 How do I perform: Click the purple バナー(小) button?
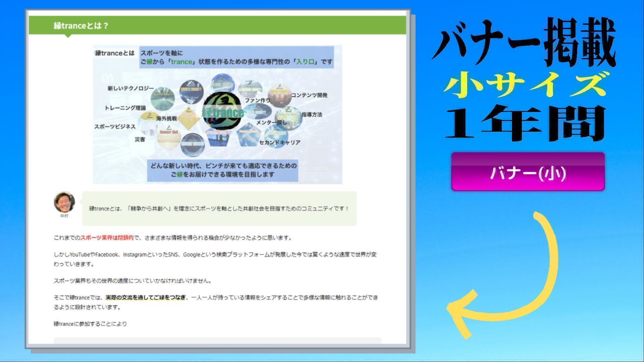(528, 172)
